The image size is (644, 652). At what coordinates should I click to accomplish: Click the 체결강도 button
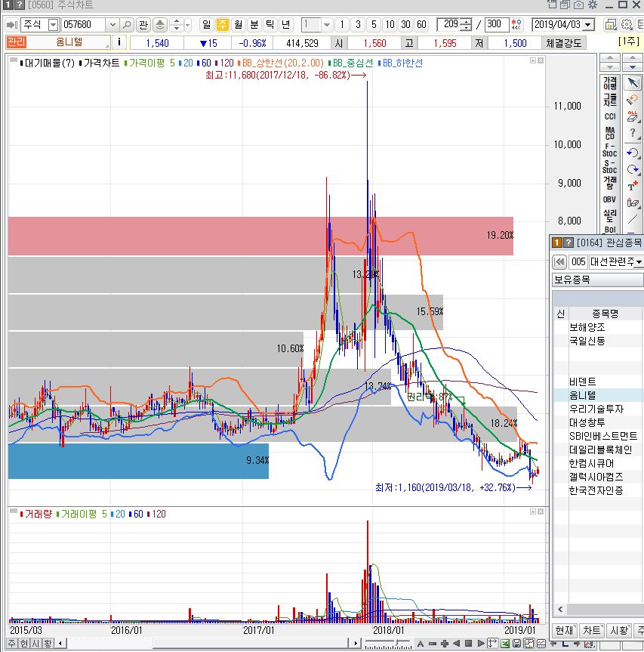point(564,43)
